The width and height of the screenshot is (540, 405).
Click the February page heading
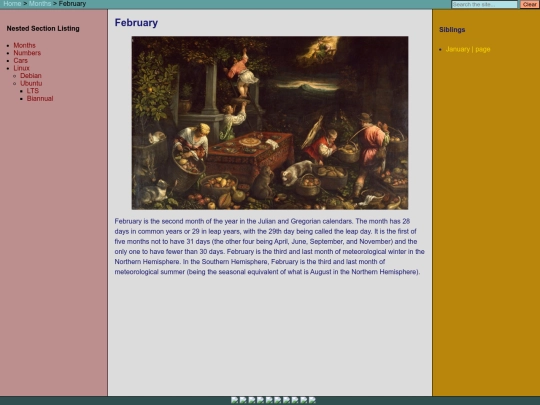136,23
